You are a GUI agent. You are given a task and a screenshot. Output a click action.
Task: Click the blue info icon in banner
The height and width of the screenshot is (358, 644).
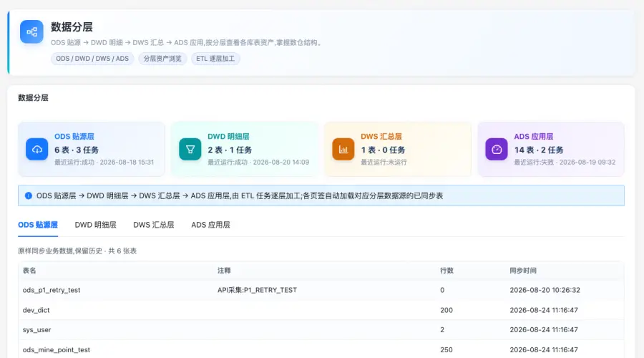click(29, 195)
